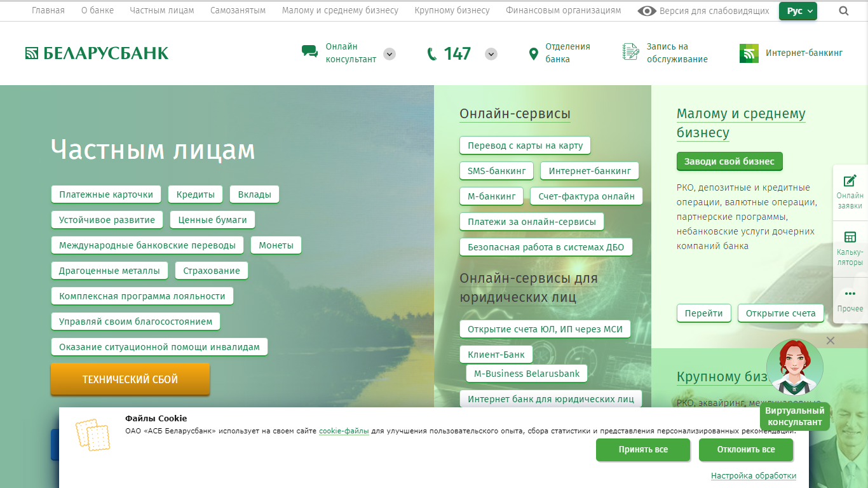Image resolution: width=868 pixels, height=488 pixels.
Task: Open Интернет банк для юридических лиц
Action: [x=551, y=399]
